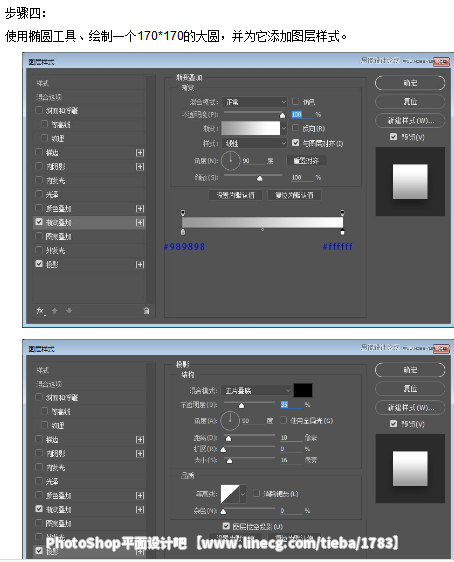Enable Use Global Light checkbox in Drop Shadow dialog

pyautogui.click(x=283, y=420)
